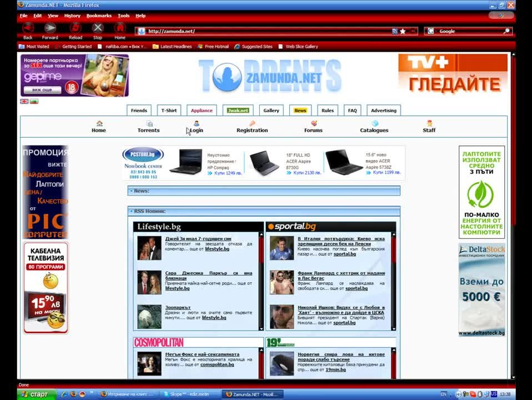Image resolution: width=532 pixels, height=400 pixels.
Task: Open the Help menu
Action: (x=140, y=16)
